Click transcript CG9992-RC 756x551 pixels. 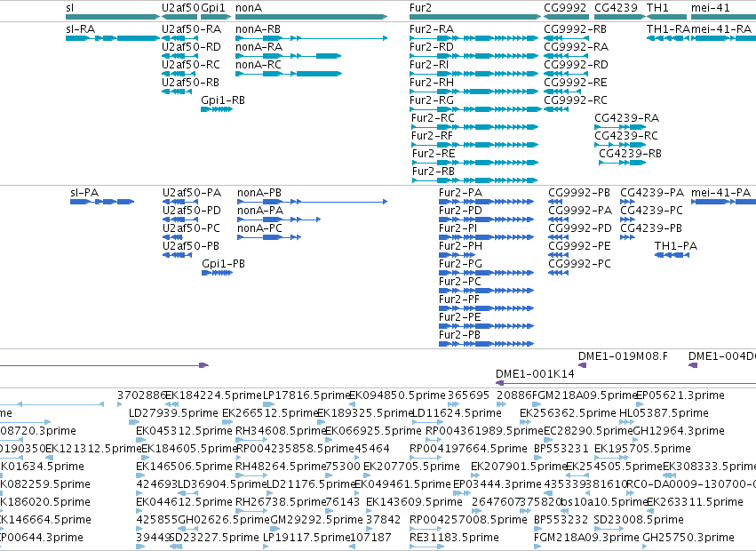click(x=556, y=109)
